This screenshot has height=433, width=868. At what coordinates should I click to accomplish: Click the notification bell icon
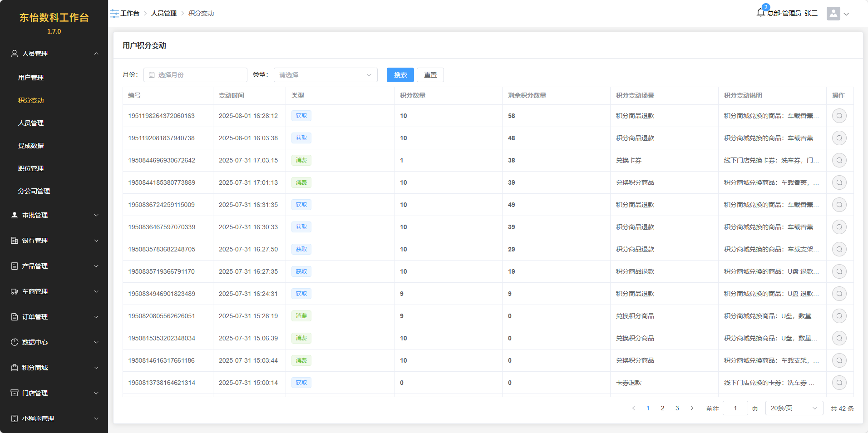(x=761, y=13)
